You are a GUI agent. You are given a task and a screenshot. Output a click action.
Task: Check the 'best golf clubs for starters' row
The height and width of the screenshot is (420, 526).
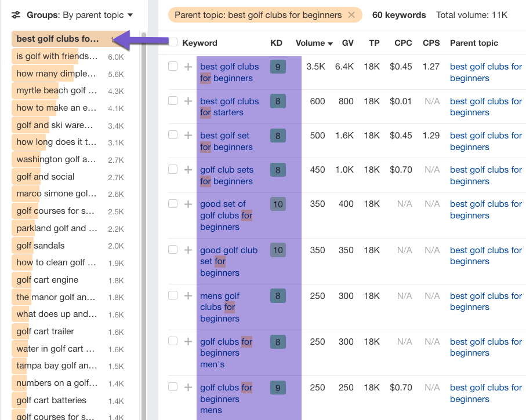click(x=173, y=101)
